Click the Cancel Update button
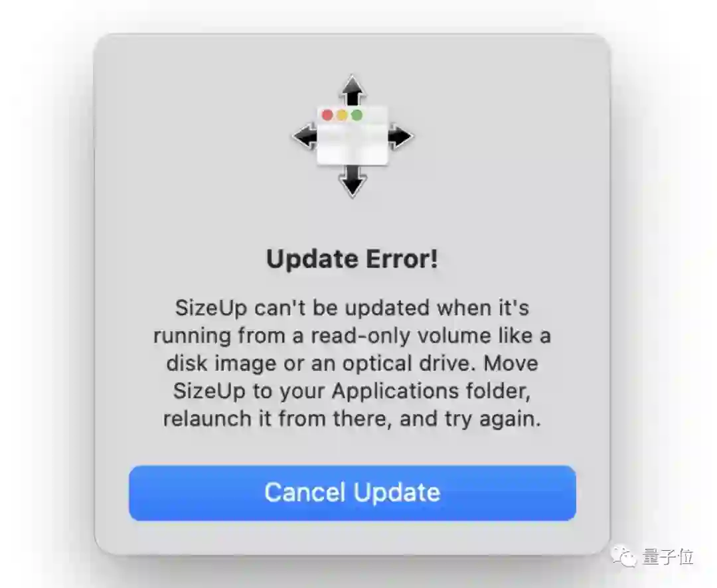The width and height of the screenshot is (717, 588). click(352, 493)
